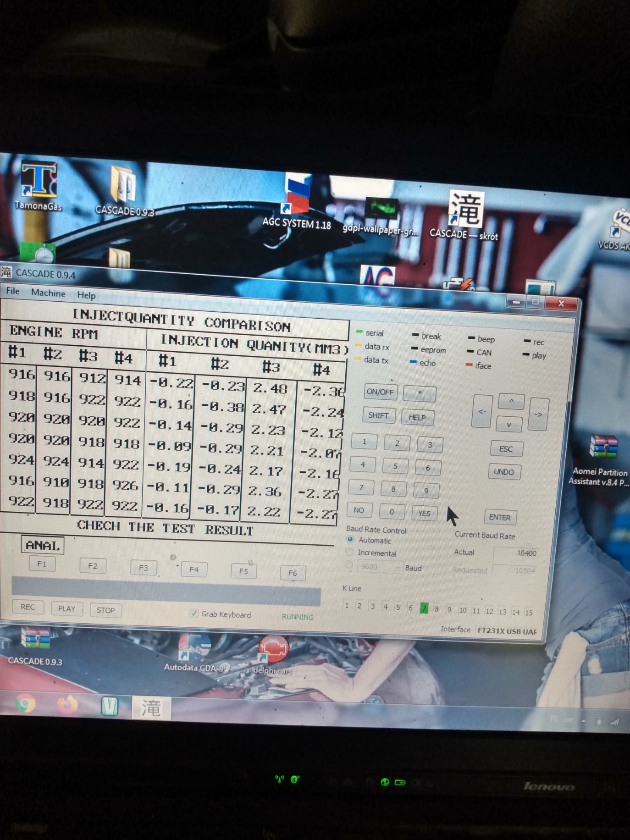Click the up arrow navigation button
The image size is (630, 840).
click(511, 401)
